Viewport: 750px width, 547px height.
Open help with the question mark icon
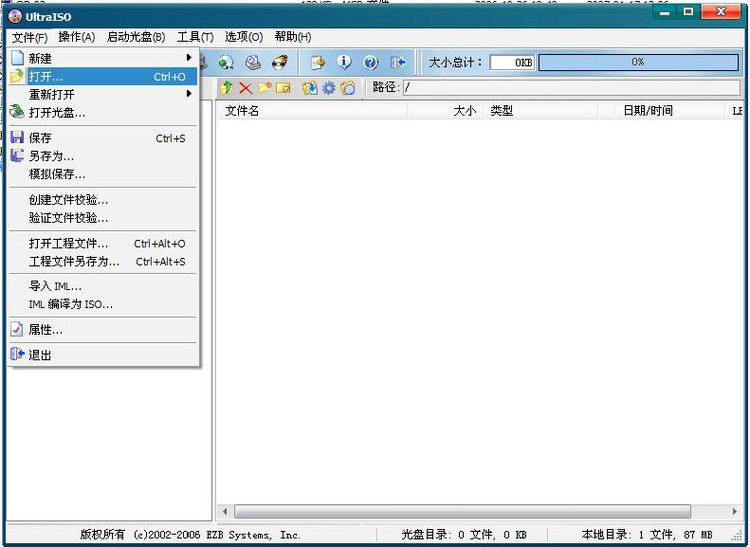(x=371, y=62)
